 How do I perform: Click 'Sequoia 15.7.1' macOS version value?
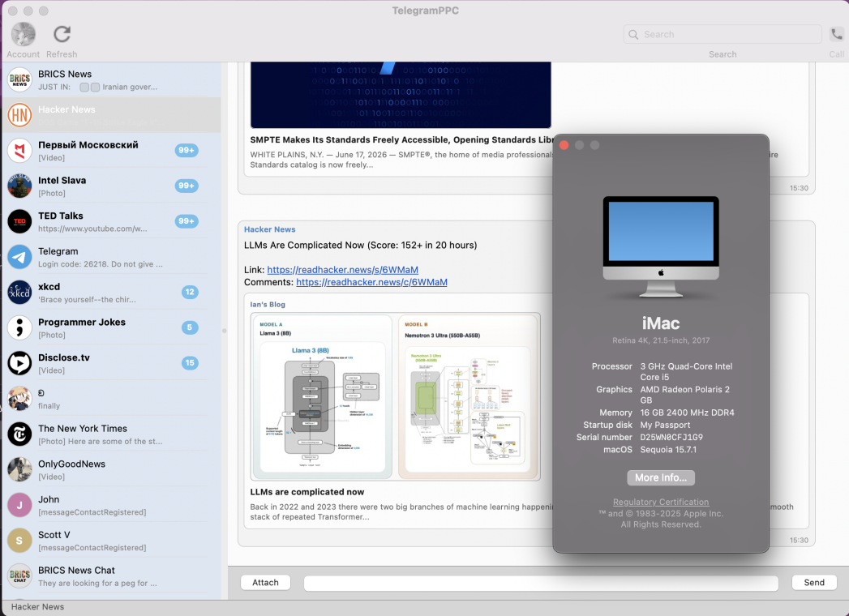coord(668,450)
